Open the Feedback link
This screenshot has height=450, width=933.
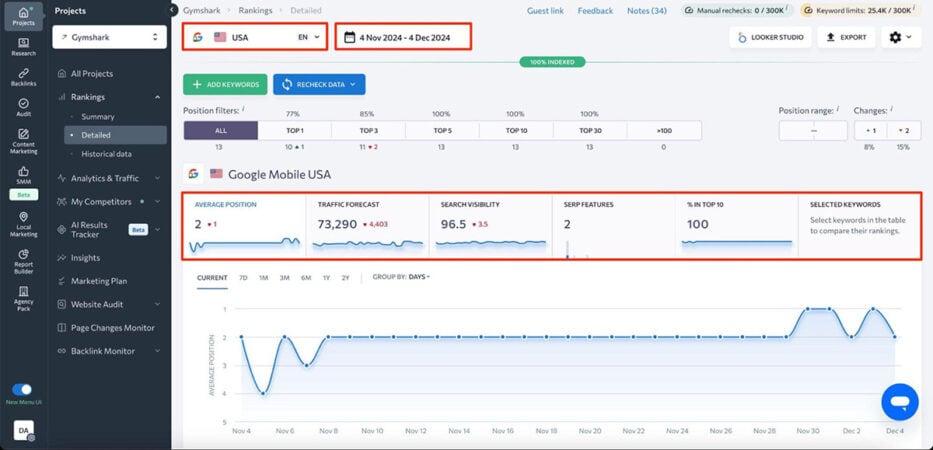tap(595, 11)
